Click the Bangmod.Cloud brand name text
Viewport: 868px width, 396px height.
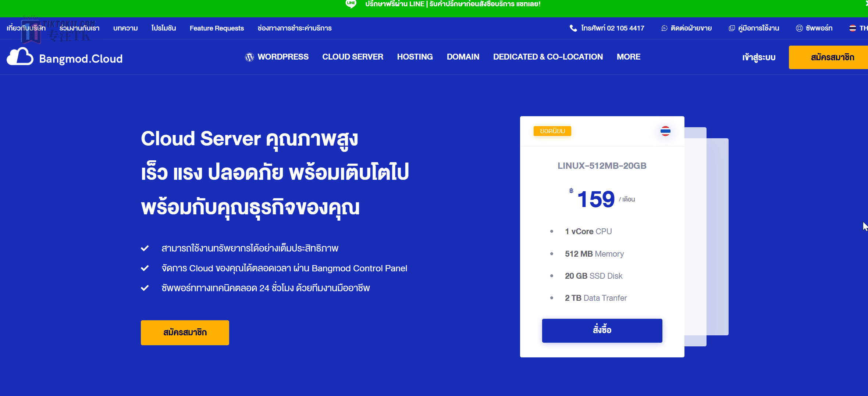coord(81,59)
